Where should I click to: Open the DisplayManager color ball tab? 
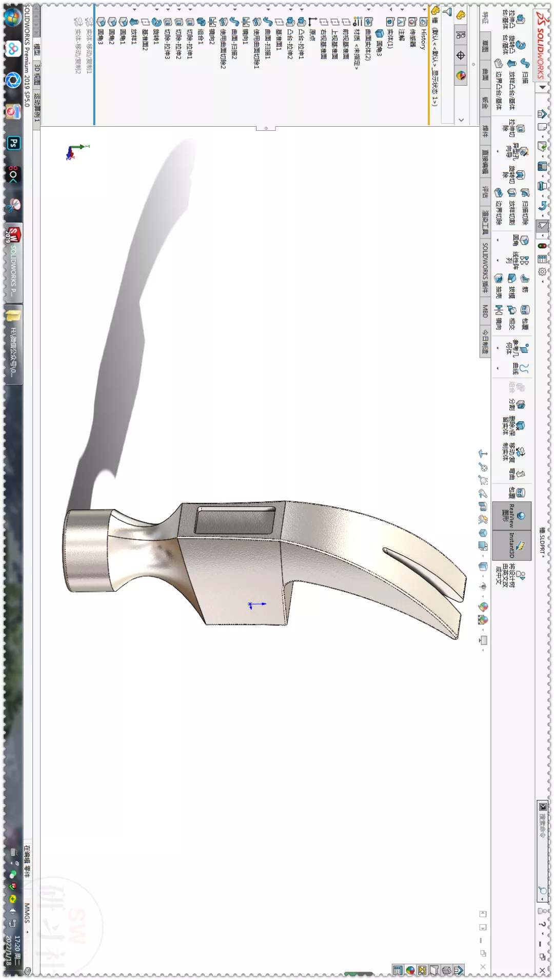click(461, 76)
